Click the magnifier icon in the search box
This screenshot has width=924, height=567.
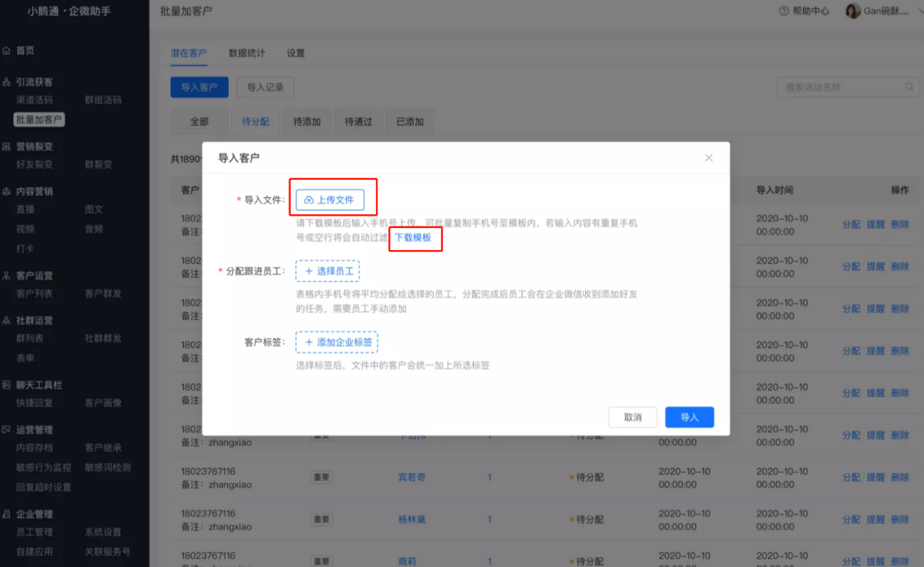coord(910,87)
